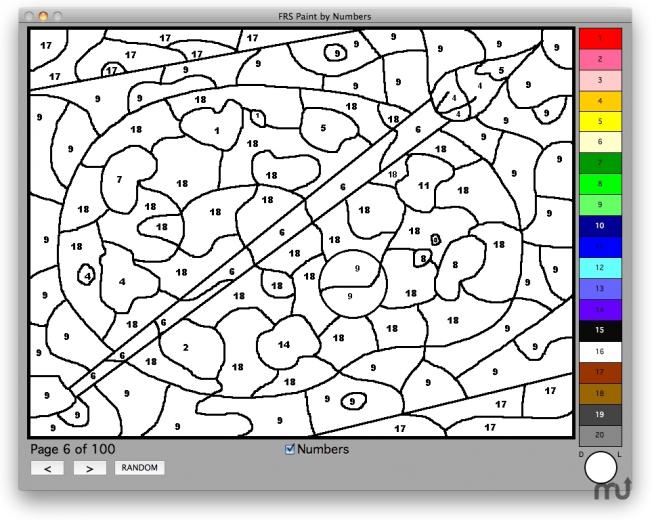Pick dark green swatch number 7
This screenshot has height=520, width=652.
click(x=600, y=163)
